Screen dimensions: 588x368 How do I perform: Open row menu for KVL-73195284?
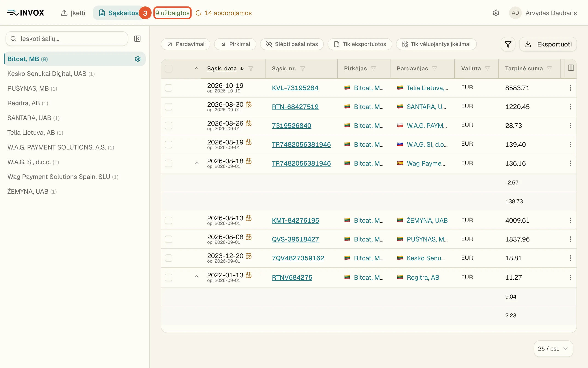tap(570, 88)
